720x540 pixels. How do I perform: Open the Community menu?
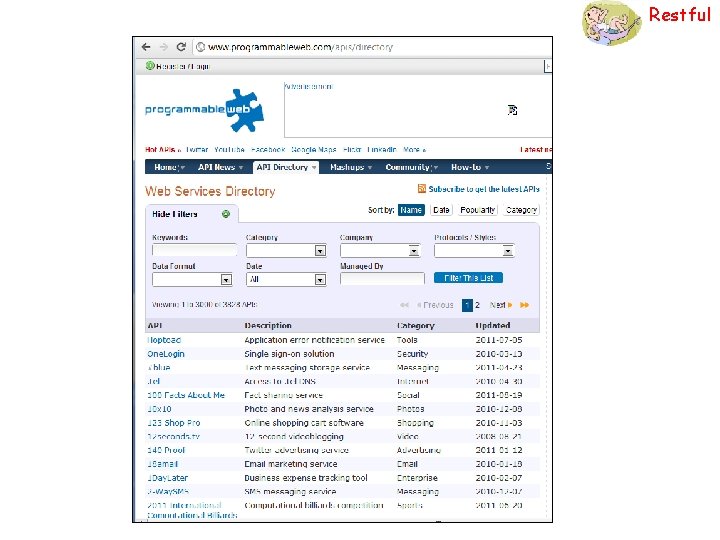tap(411, 167)
